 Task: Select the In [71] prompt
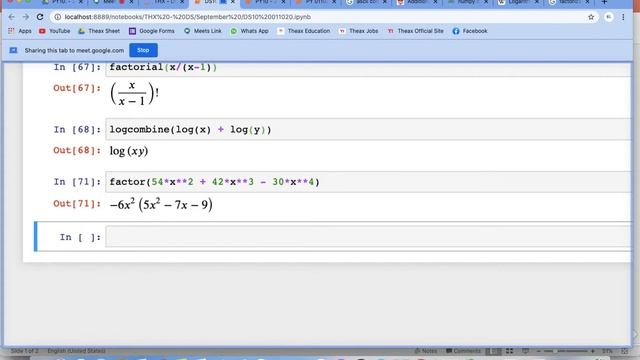pyautogui.click(x=77, y=182)
